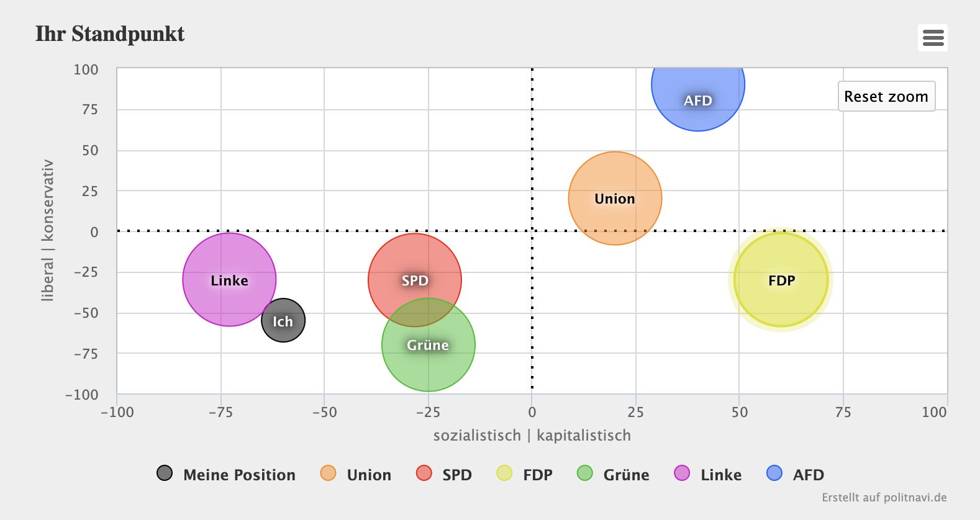Toggle Linke legend entry
The width and height of the screenshot is (980, 520).
click(x=708, y=475)
